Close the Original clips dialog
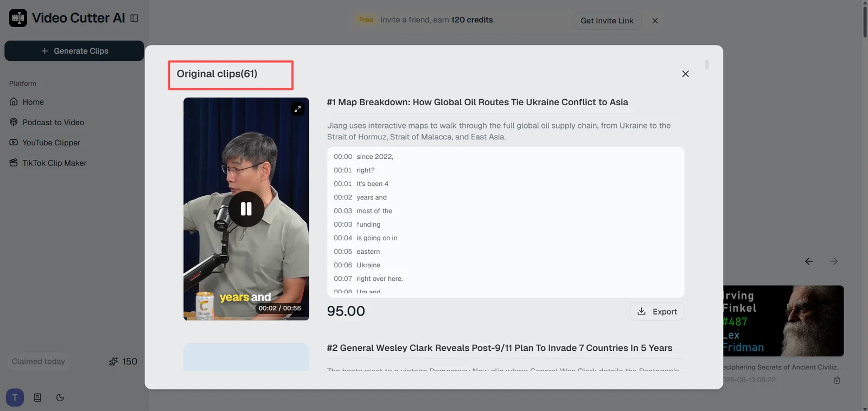Viewport: 868px width, 411px height. pyautogui.click(x=685, y=74)
